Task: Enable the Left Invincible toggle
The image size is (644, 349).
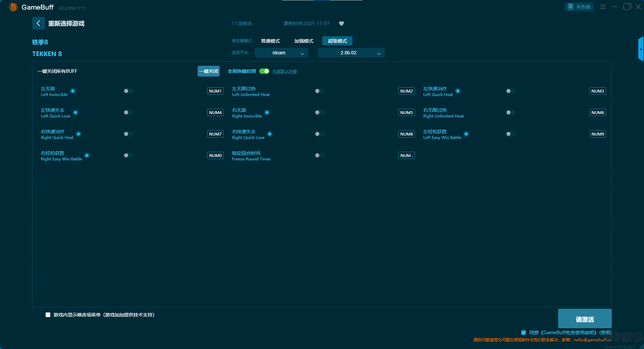Action: pos(128,91)
